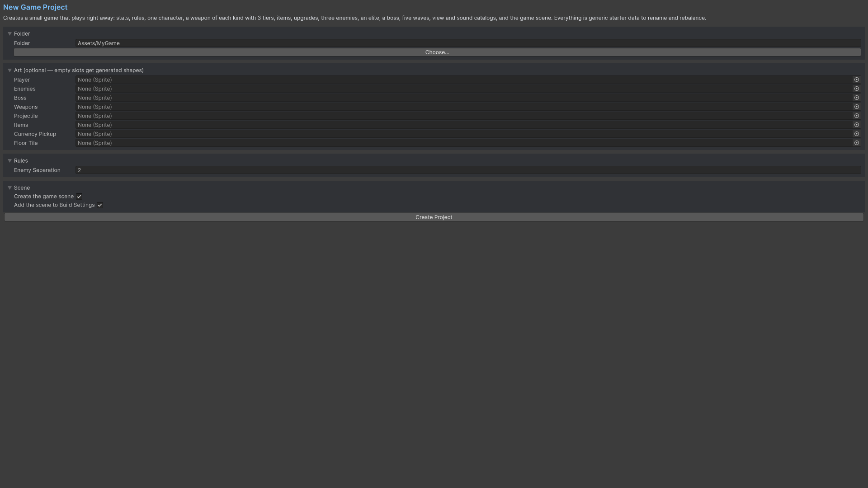Open sprite picker for Projectile slot
Screen dimensions: 868x488
point(856,116)
